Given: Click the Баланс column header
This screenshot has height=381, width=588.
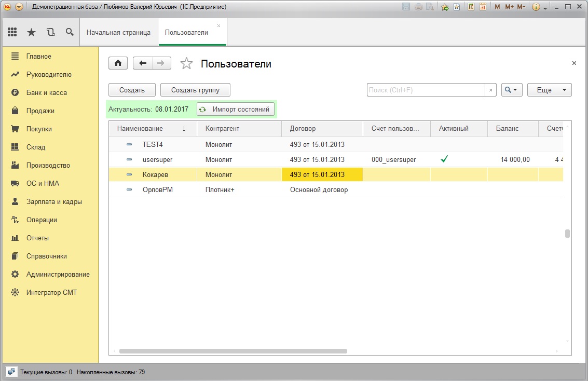Looking at the screenshot, I should click(513, 129).
